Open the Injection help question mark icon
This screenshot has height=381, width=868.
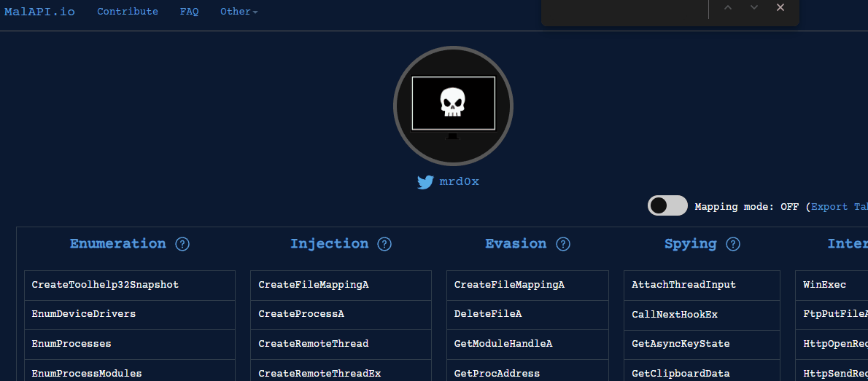click(384, 244)
